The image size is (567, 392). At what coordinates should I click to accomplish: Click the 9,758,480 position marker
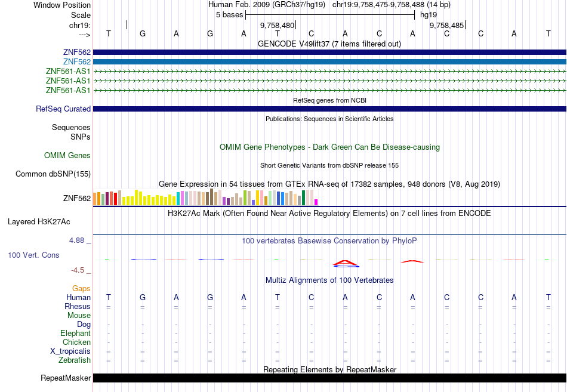coord(277,25)
